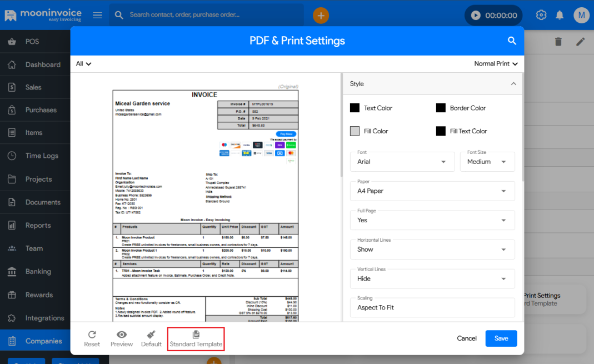
Task: Click the Team people icon
Action: [x=12, y=248]
